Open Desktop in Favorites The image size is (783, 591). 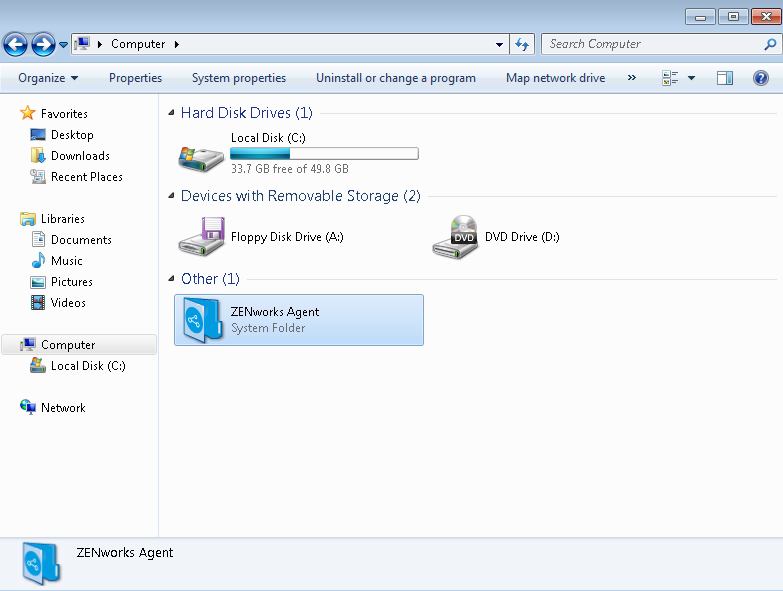click(x=72, y=135)
